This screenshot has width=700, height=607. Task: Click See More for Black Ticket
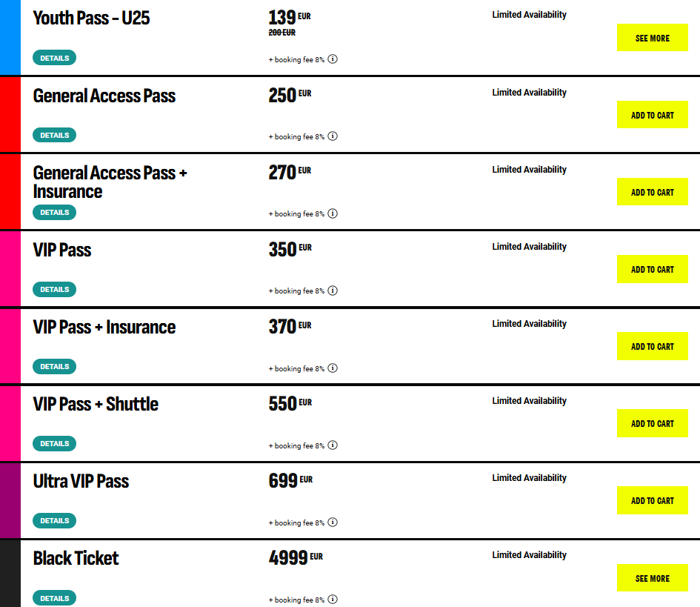tap(653, 578)
